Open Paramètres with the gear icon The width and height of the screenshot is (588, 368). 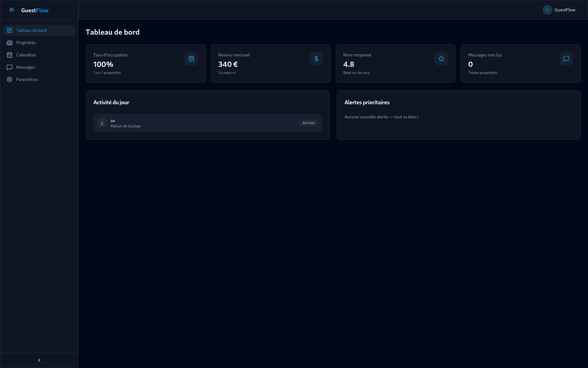point(10,79)
